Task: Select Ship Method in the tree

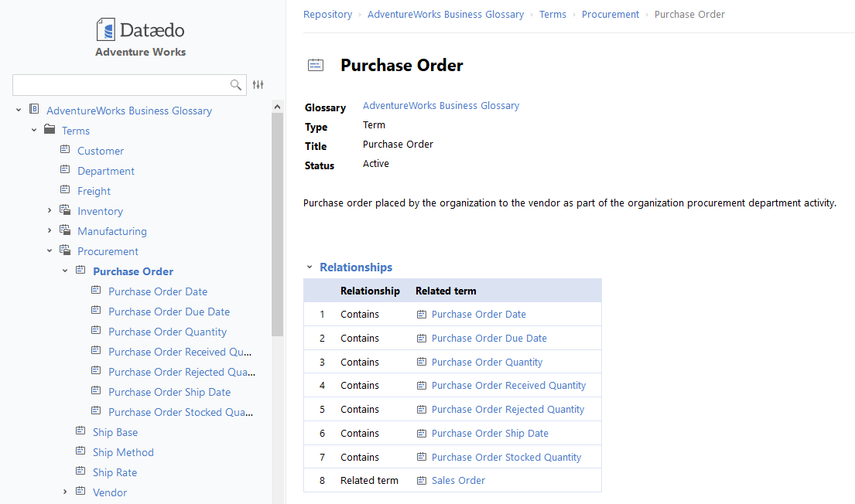Action: coord(123,452)
